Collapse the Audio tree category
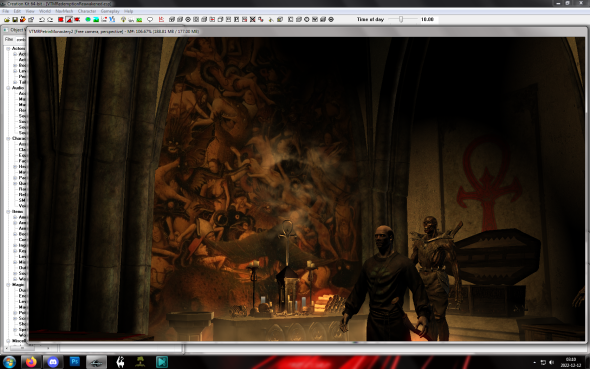 tap(8, 88)
